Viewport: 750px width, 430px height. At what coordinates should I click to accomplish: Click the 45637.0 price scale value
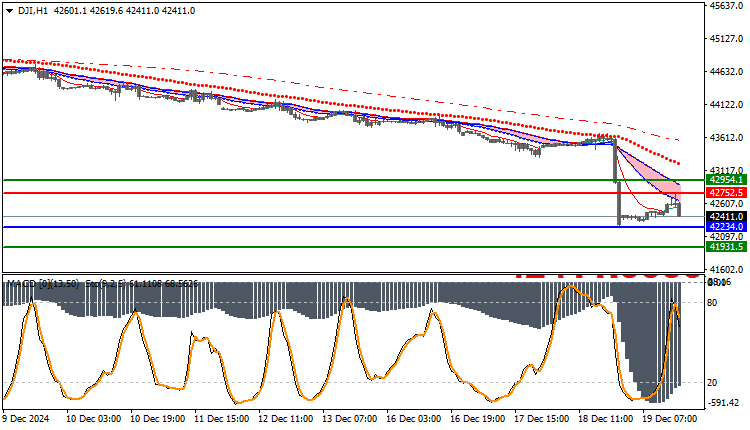pos(726,6)
